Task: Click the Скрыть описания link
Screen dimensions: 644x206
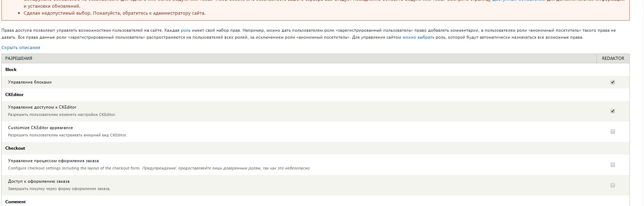Action: tap(21, 48)
